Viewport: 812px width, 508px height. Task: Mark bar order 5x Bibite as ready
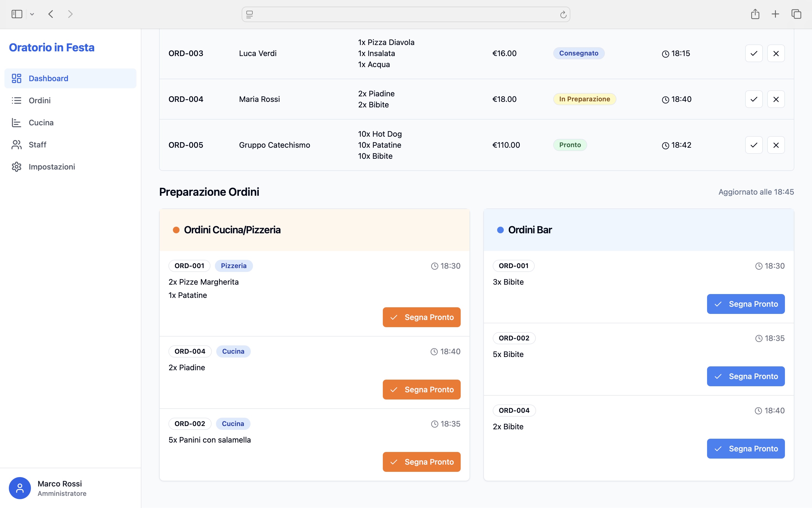[x=745, y=376]
